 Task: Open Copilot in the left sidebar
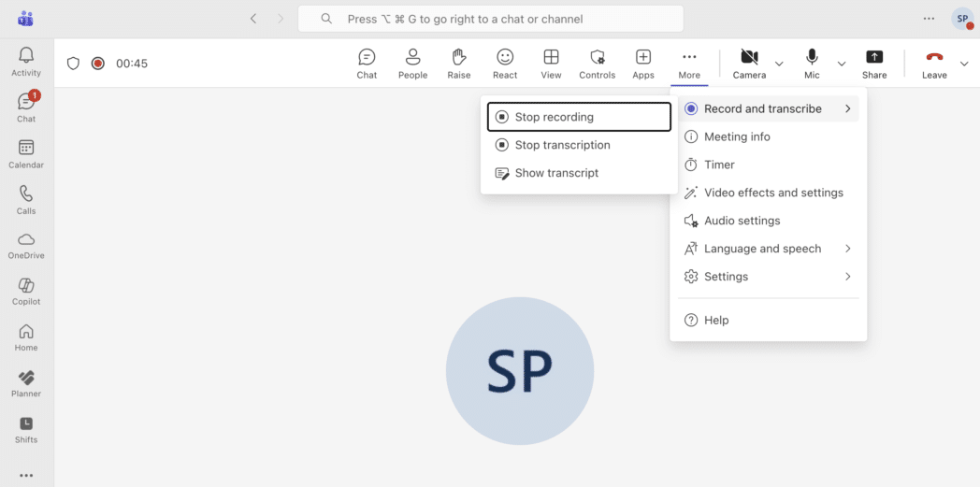tap(26, 291)
